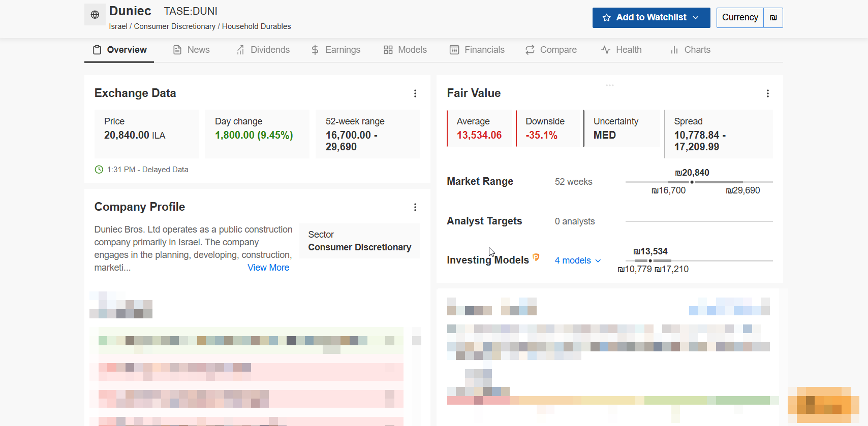Click the pulse icon on Health tab
Viewport: 868px width, 426px height.
pos(606,50)
